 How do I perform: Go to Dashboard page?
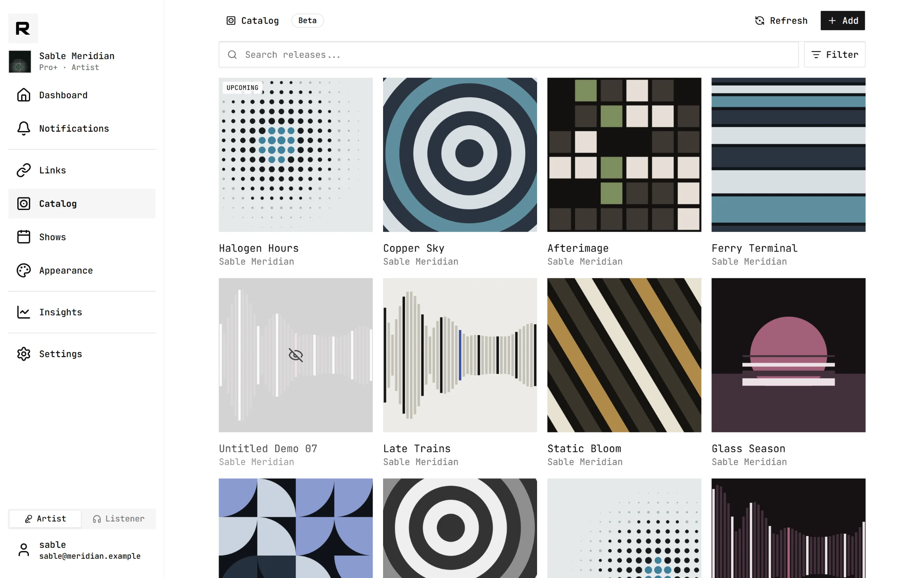point(82,95)
